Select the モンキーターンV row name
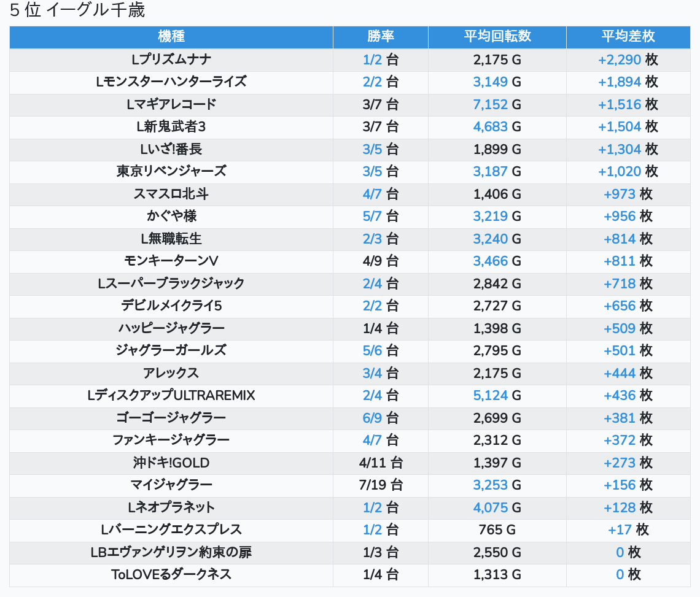The image size is (700, 597). tap(171, 261)
